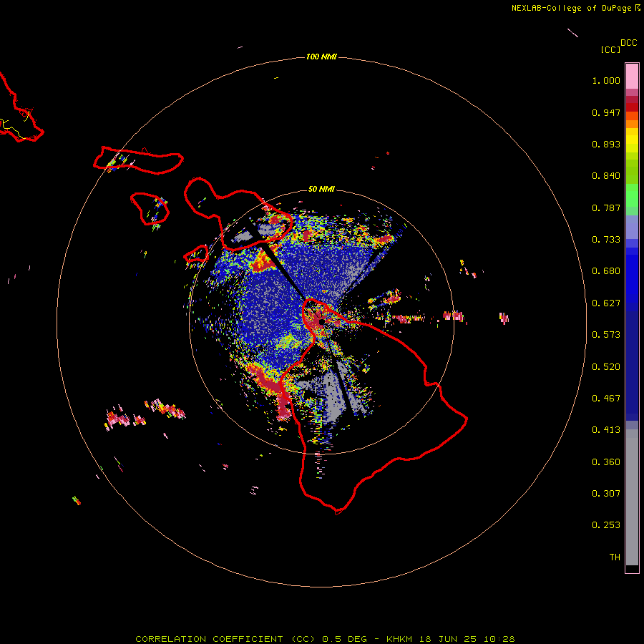Image resolution: width=644 pixels, height=644 pixels.
Task: Click the 0.467 scale value
Action: pyautogui.click(x=606, y=399)
